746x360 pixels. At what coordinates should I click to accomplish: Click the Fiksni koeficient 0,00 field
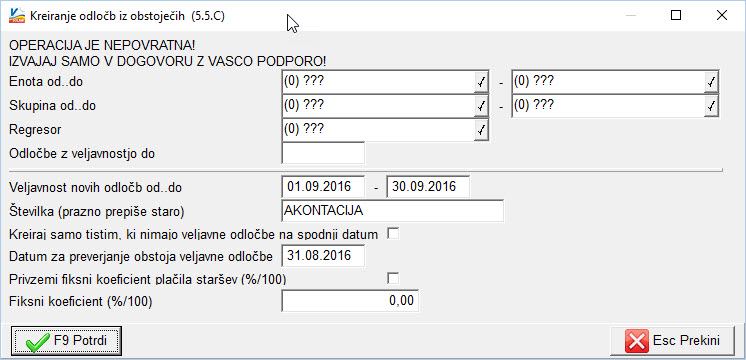pos(350,301)
